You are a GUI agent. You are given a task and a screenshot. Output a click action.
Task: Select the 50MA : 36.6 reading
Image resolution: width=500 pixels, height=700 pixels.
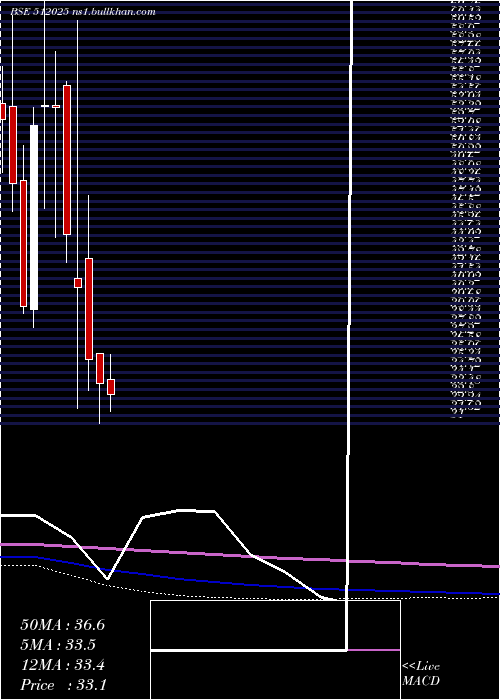[x=62, y=625]
